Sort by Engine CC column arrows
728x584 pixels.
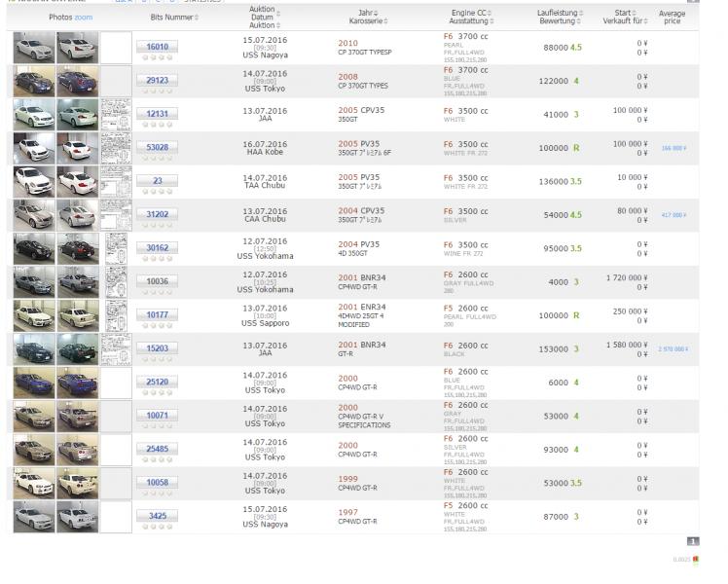[x=490, y=13]
